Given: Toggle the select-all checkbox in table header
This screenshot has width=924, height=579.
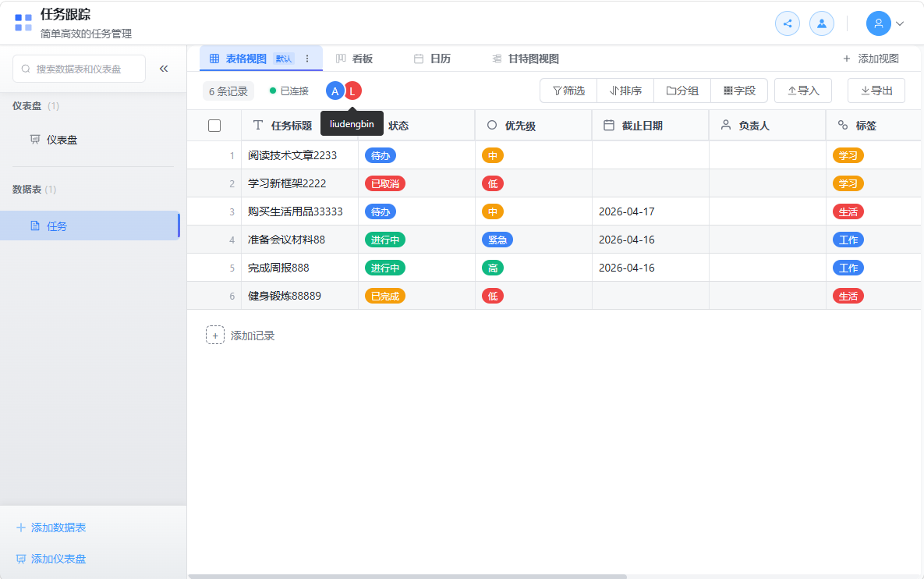Looking at the screenshot, I should pos(214,126).
